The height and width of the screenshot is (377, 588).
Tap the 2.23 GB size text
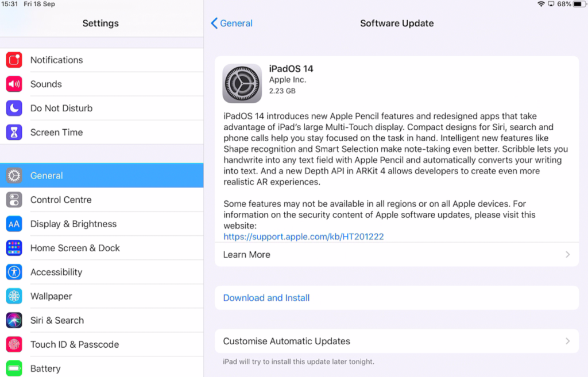coord(282,91)
